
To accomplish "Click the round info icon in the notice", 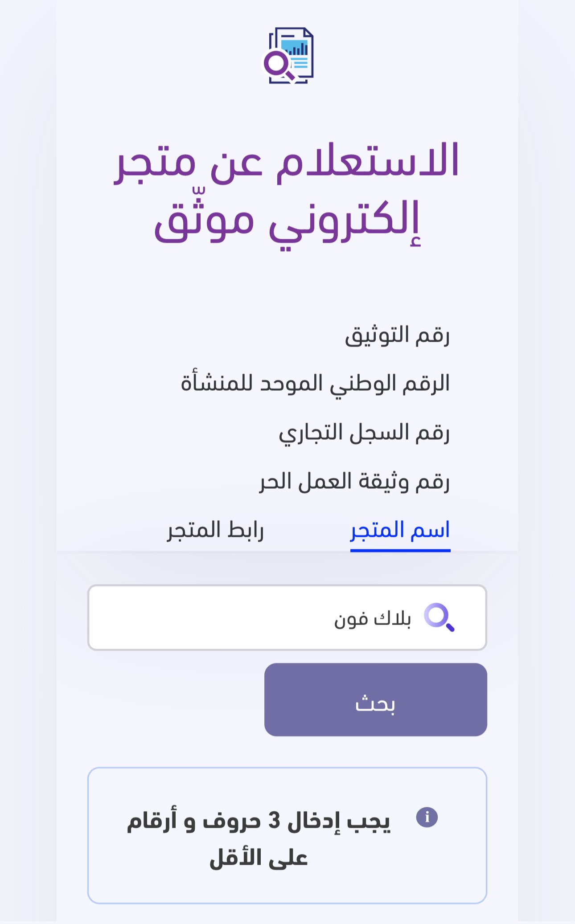I will click(x=427, y=817).
